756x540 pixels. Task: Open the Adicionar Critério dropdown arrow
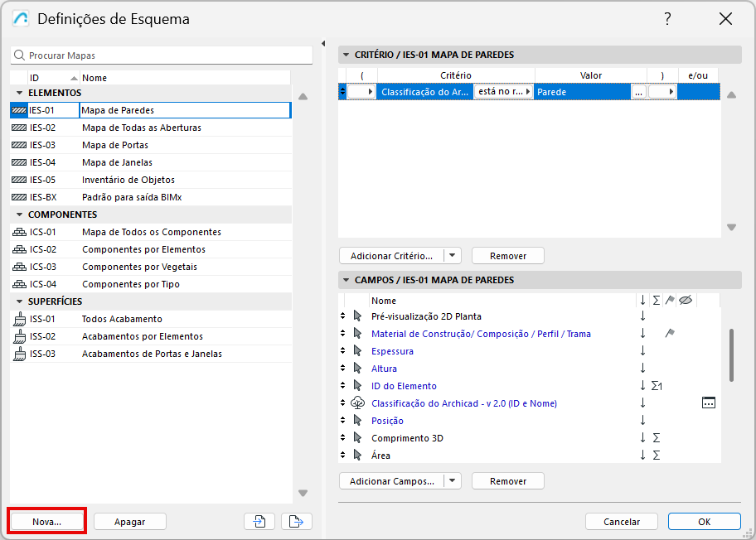coord(452,256)
